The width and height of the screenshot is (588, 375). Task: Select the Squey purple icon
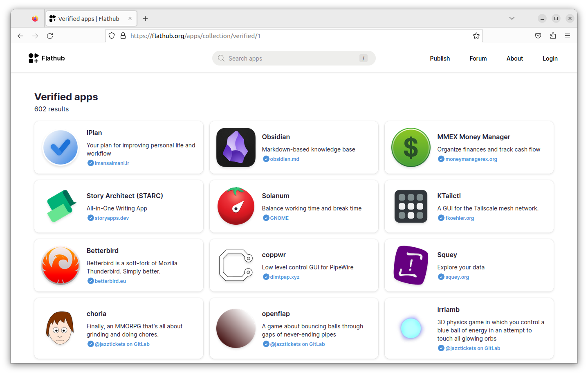point(411,265)
